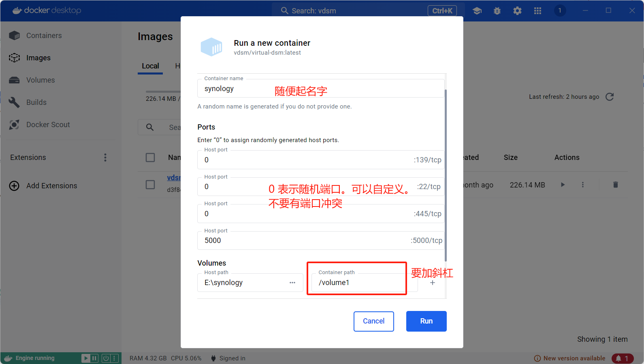The width and height of the screenshot is (644, 364).
Task: Click the Docker Desktop whale logo
Action: [x=17, y=11]
